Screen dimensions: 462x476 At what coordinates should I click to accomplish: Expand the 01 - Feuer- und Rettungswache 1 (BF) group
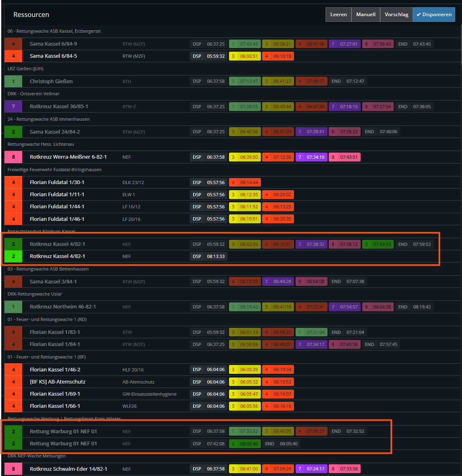[x=46, y=357]
